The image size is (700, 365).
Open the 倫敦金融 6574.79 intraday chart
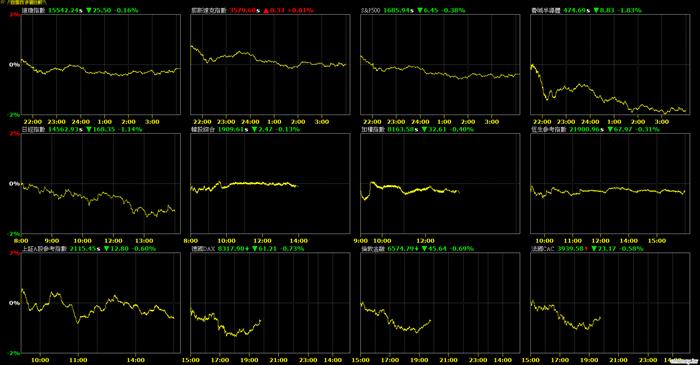click(440, 303)
